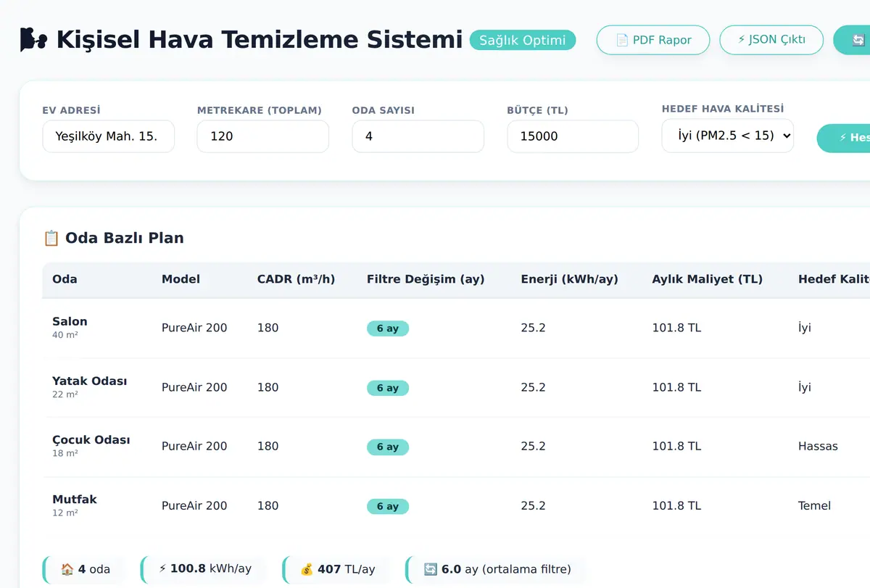Select the Bütçe (TL) input
Viewport: 870px width, 588px height.
point(573,136)
